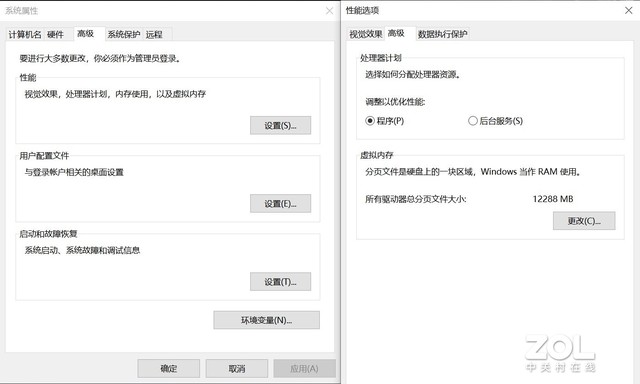Select the 程序(P) radio option

tap(384, 121)
